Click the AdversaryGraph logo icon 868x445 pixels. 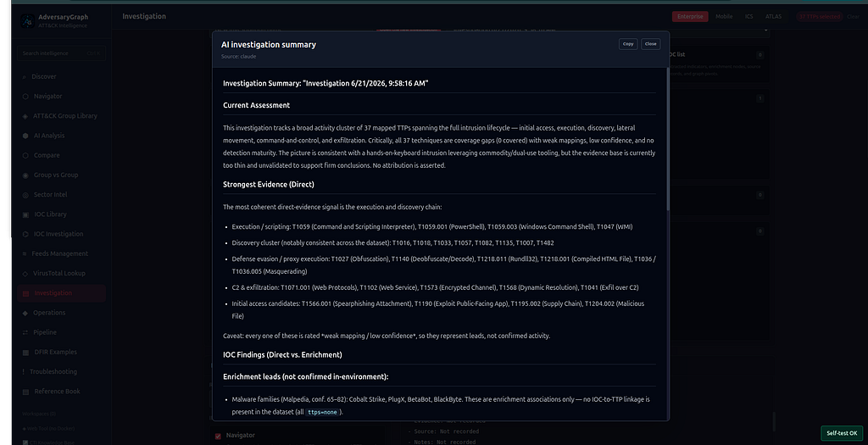coord(27,21)
